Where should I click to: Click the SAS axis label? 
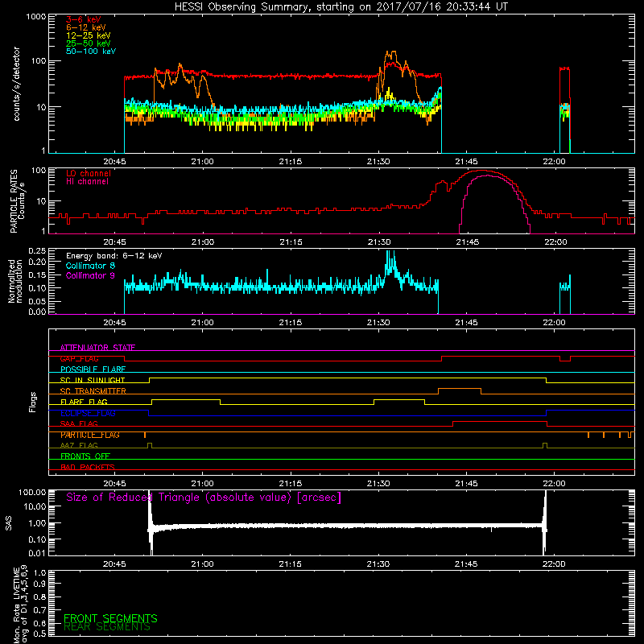click(9, 523)
